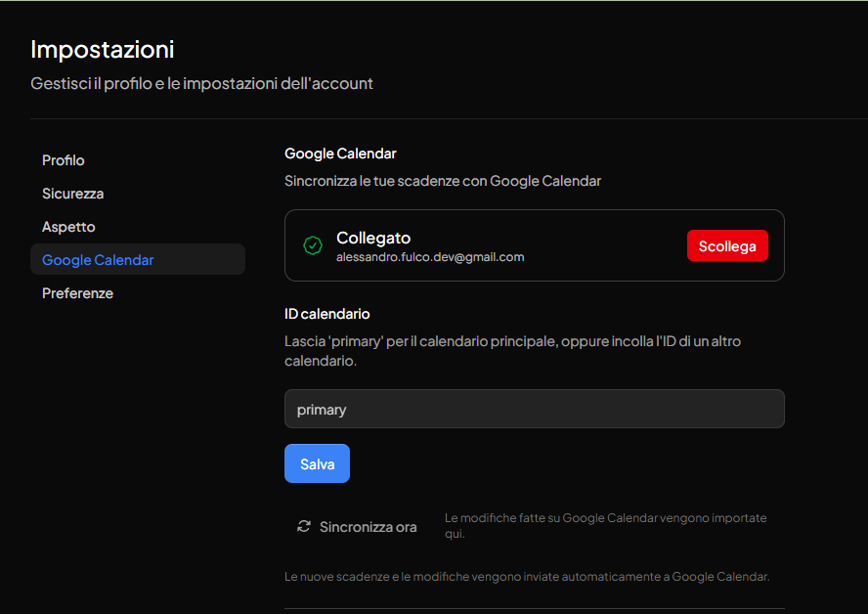Switch to the Aspetto settings section

(x=137, y=227)
